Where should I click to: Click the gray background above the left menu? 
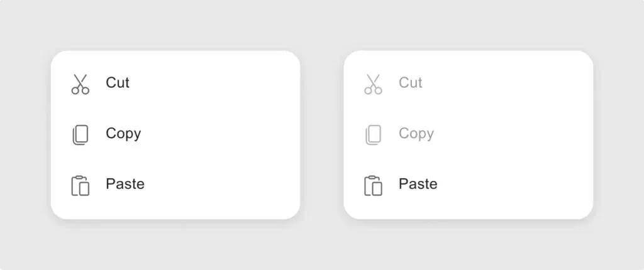point(175,25)
